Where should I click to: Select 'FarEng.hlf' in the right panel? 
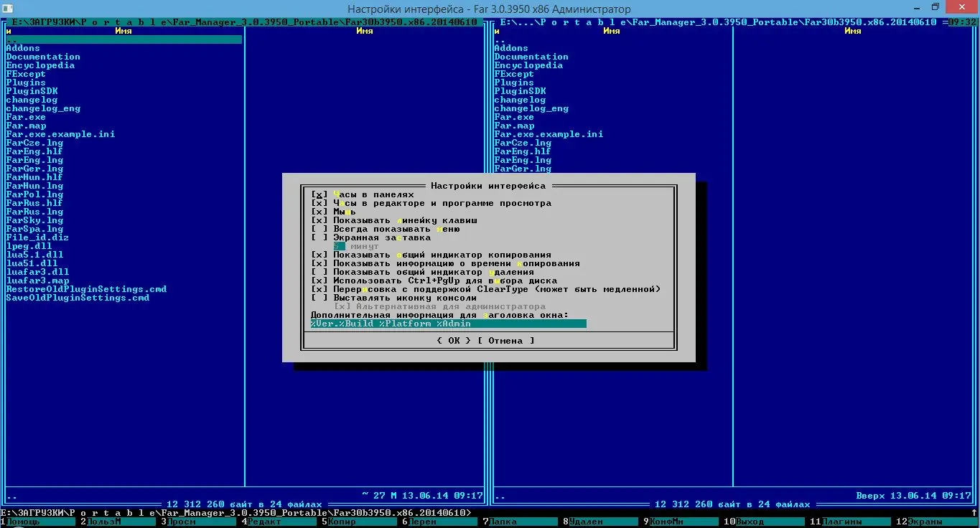point(523,151)
